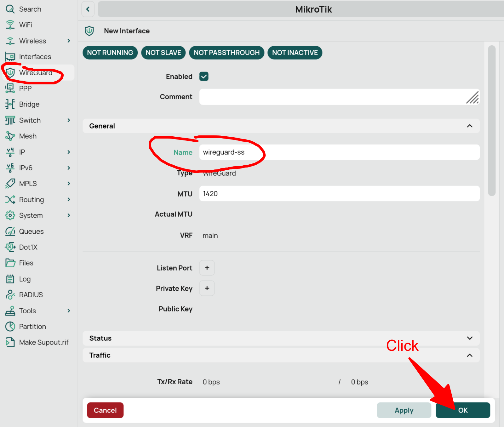Click the RADIUS icon in sidebar
This screenshot has width=504, height=427.
10,295
